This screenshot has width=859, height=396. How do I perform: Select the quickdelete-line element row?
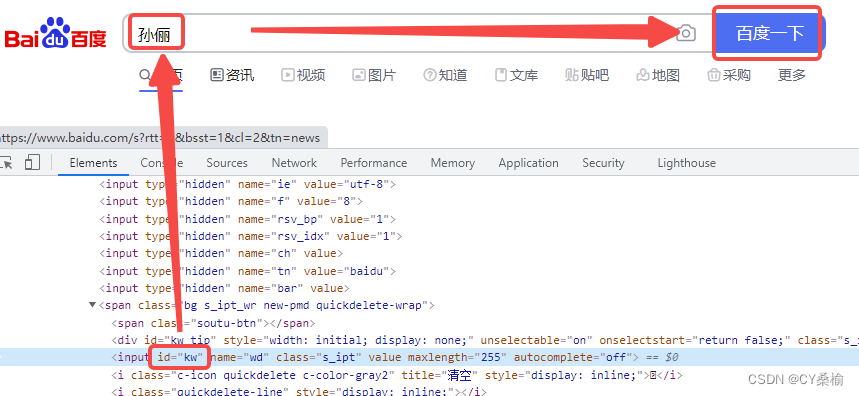(299, 391)
